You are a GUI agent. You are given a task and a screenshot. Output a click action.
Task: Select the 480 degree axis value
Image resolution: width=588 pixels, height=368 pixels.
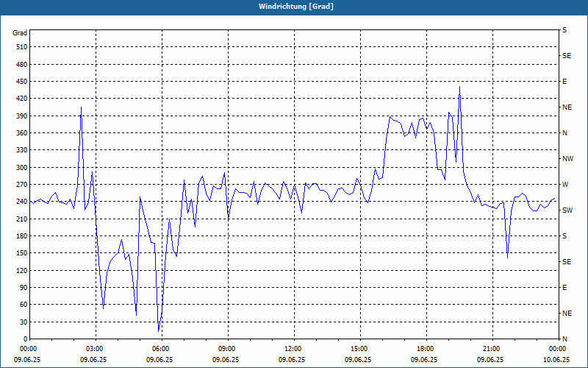(x=22, y=65)
